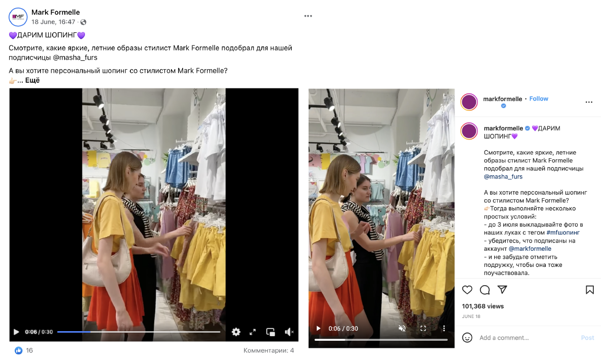Open the markformelle username in the caption
This screenshot has height=364, width=607.
point(503,128)
